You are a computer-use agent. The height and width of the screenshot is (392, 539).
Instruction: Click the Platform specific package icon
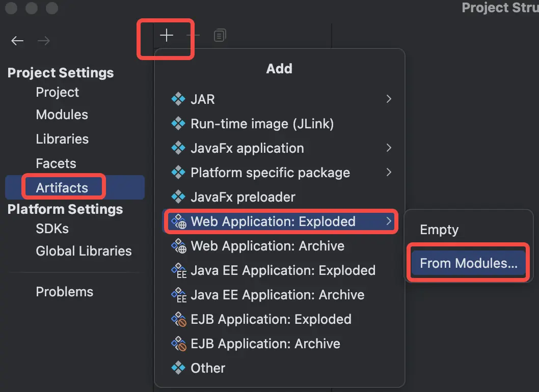(x=178, y=173)
